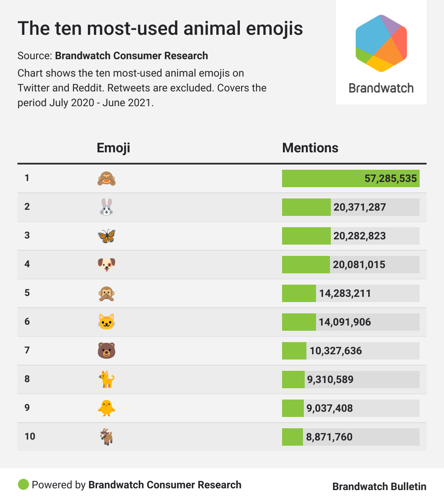Click the speak-no-evil monkey emoji

[107, 293]
